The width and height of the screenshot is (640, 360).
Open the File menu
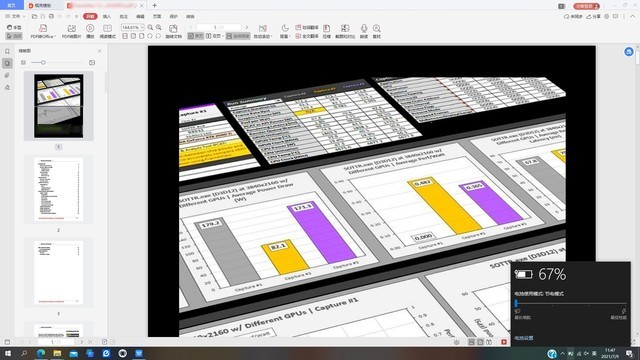pyautogui.click(x=16, y=16)
